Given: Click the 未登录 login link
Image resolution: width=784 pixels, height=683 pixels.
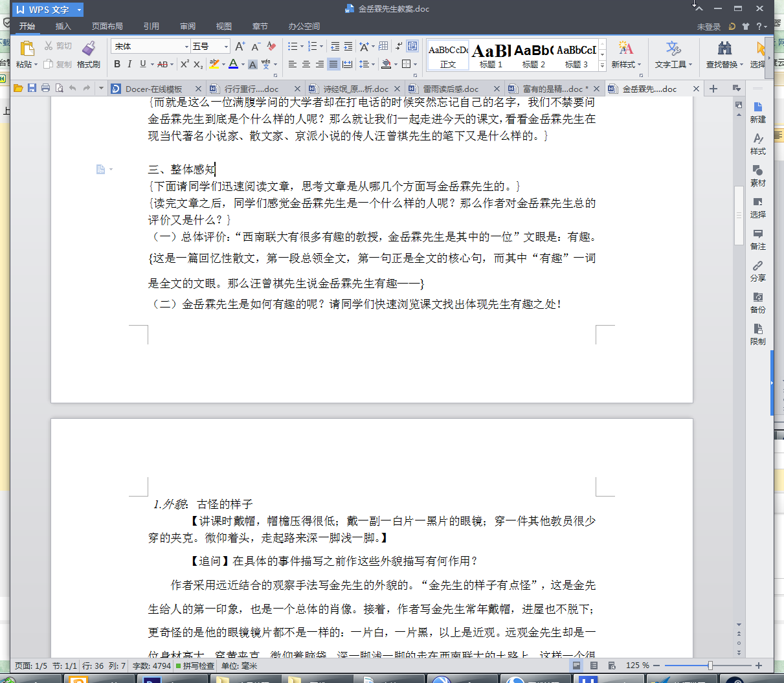Looking at the screenshot, I should pyautogui.click(x=709, y=27).
